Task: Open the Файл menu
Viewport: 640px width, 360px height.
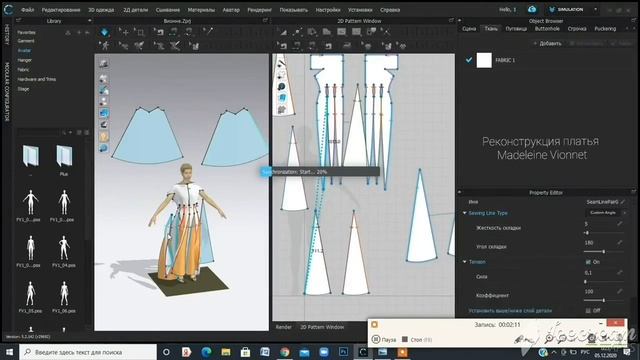Action: pyautogui.click(x=27, y=9)
